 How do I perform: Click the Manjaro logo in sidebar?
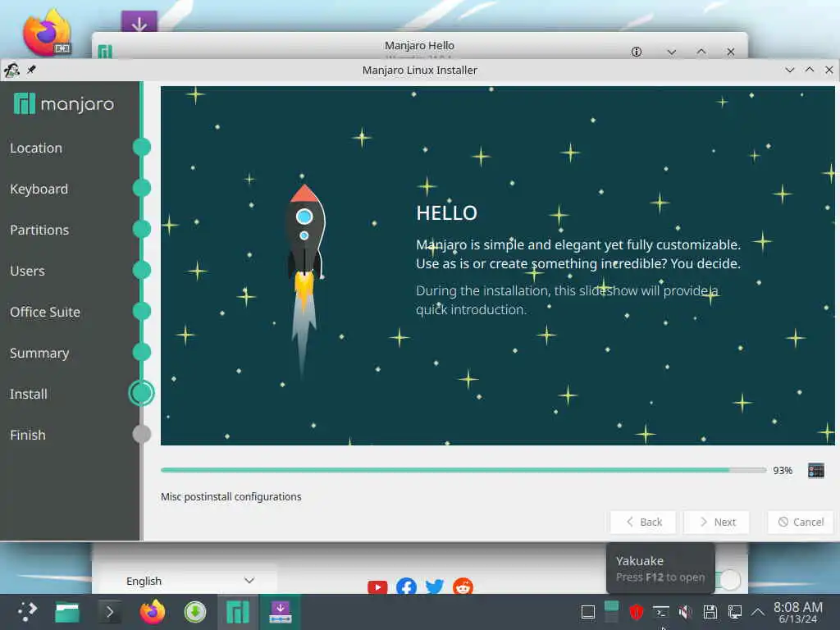coord(64,103)
